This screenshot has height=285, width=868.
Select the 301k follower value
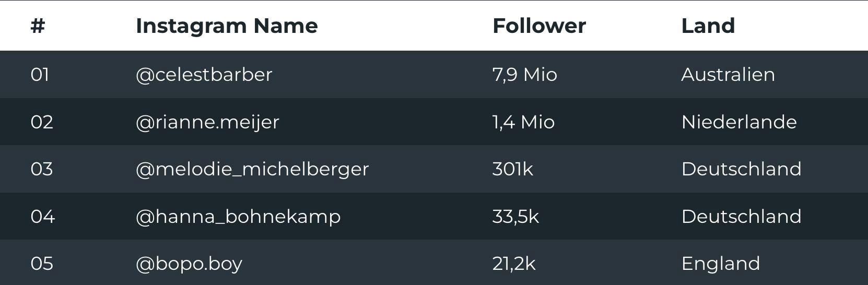coord(512,169)
